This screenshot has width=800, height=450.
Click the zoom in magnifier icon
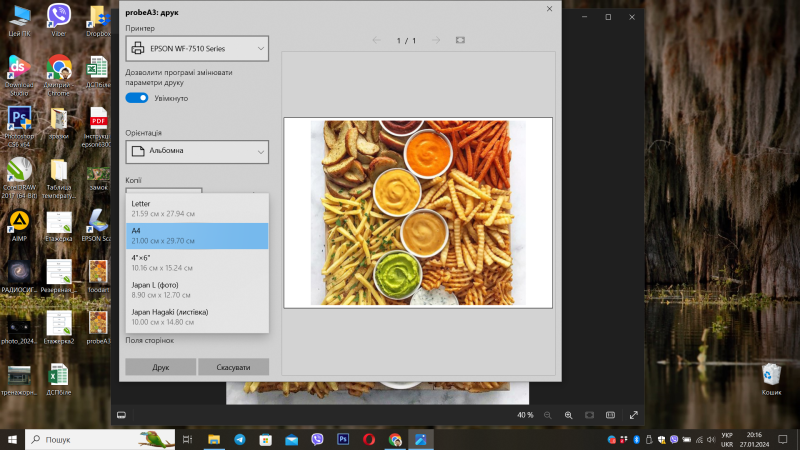pyautogui.click(x=568, y=415)
